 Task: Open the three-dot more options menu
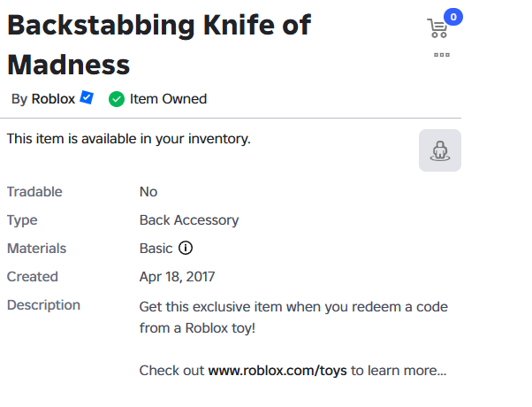click(442, 55)
